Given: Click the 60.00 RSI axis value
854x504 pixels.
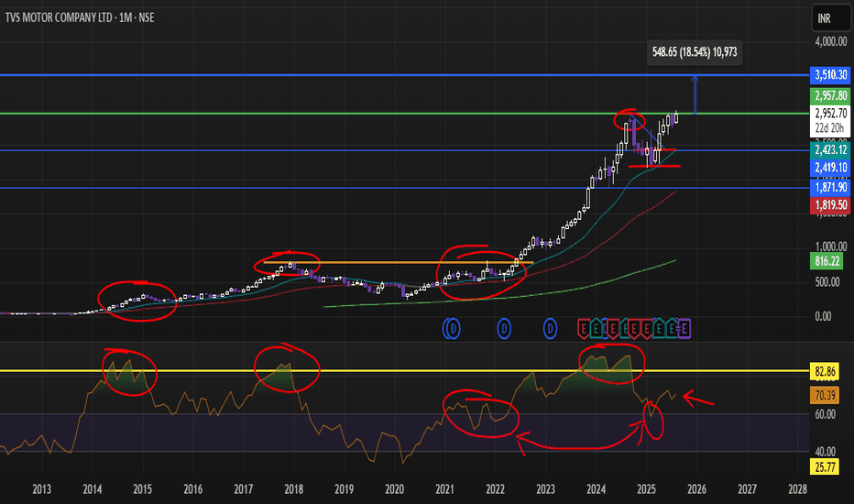Looking at the screenshot, I should click(x=825, y=414).
